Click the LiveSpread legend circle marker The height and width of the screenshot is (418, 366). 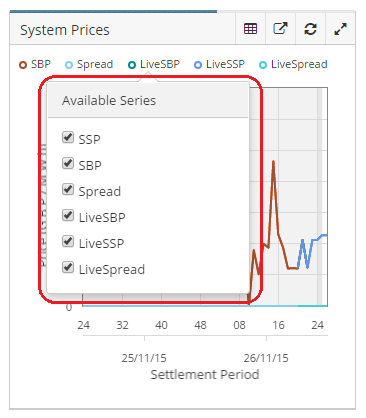263,65
